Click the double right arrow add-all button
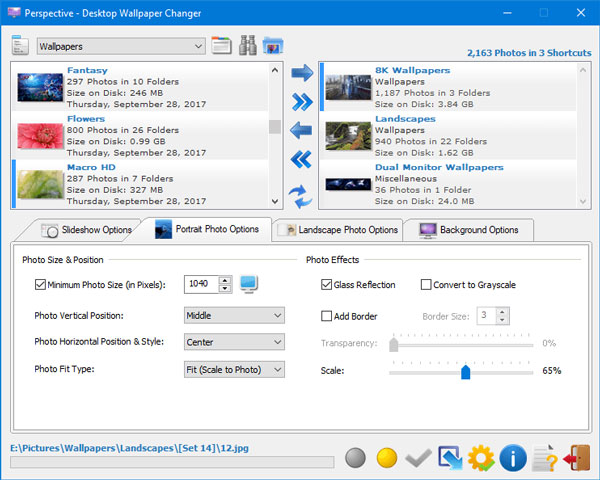Viewport: 600px width, 480px height. pos(300,102)
